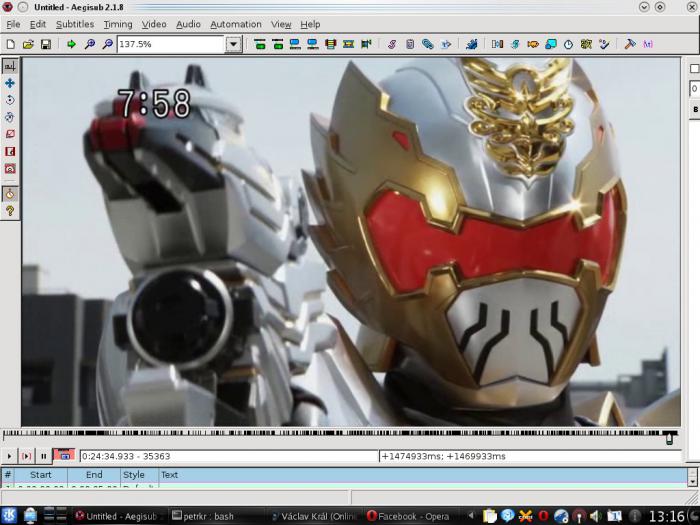The height and width of the screenshot is (525, 700).
Task: Open the Edit menu
Action: coord(38,24)
